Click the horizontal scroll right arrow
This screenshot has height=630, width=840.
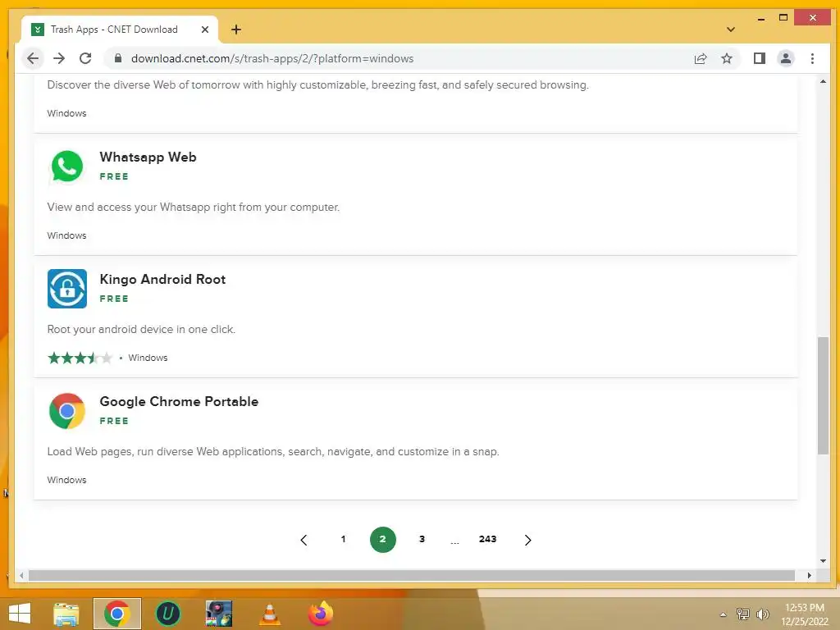(809, 575)
